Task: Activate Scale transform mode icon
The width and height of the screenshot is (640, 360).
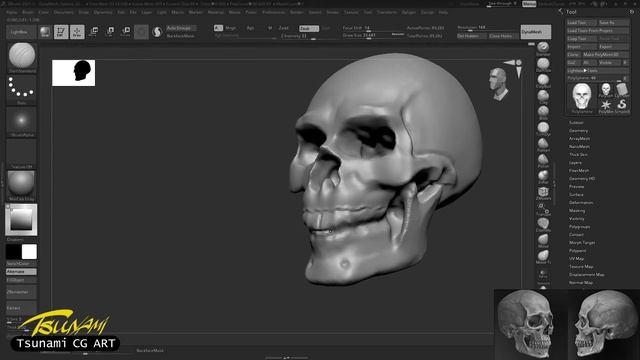Action: (x=110, y=32)
